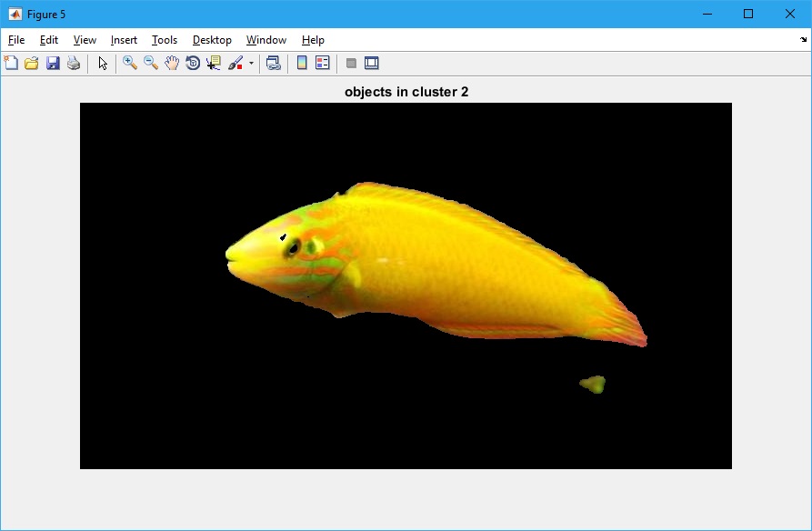The height and width of the screenshot is (531, 812).
Task: Click the dock figure arrow in the menu bar
Action: pos(803,40)
